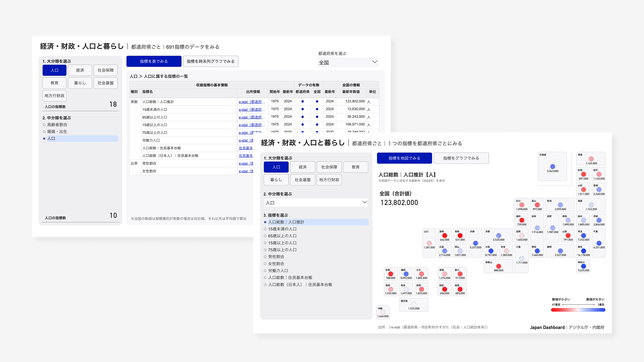Open the 都道府県を選ぶ dropdown showing 全国
Screen dimensions: 644x362
348,63
